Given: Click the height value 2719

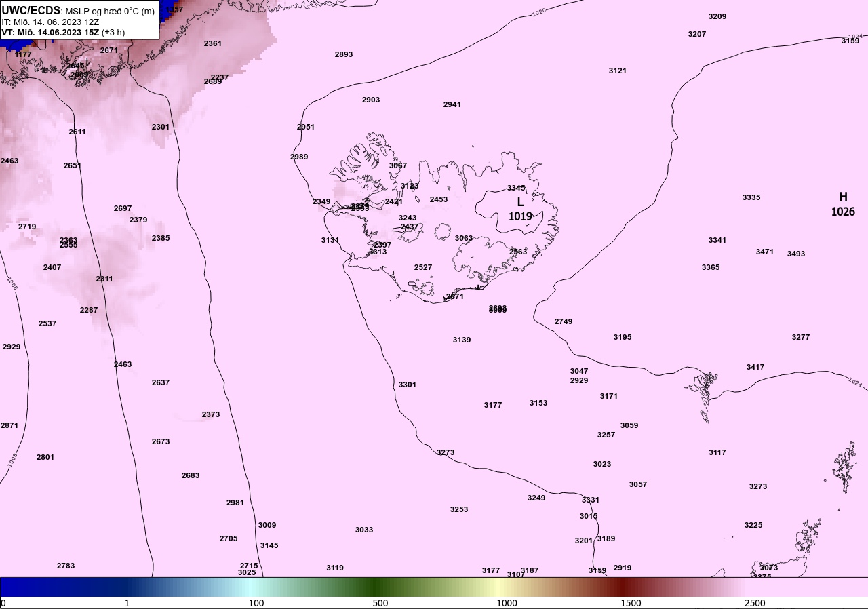Looking at the screenshot, I should coord(27,227).
